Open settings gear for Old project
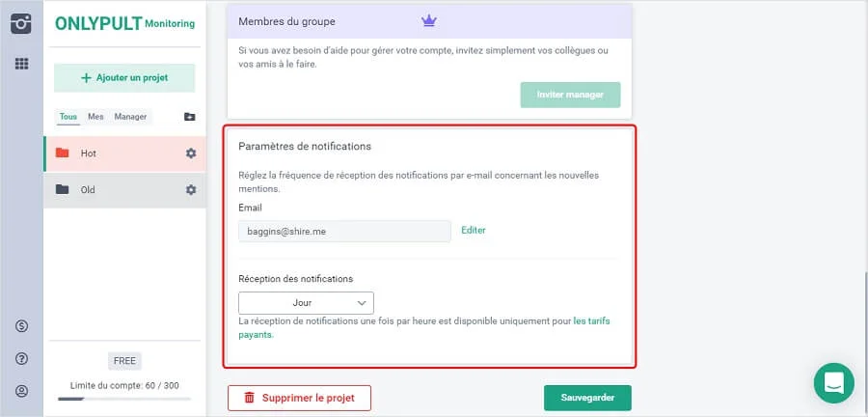 (191, 190)
